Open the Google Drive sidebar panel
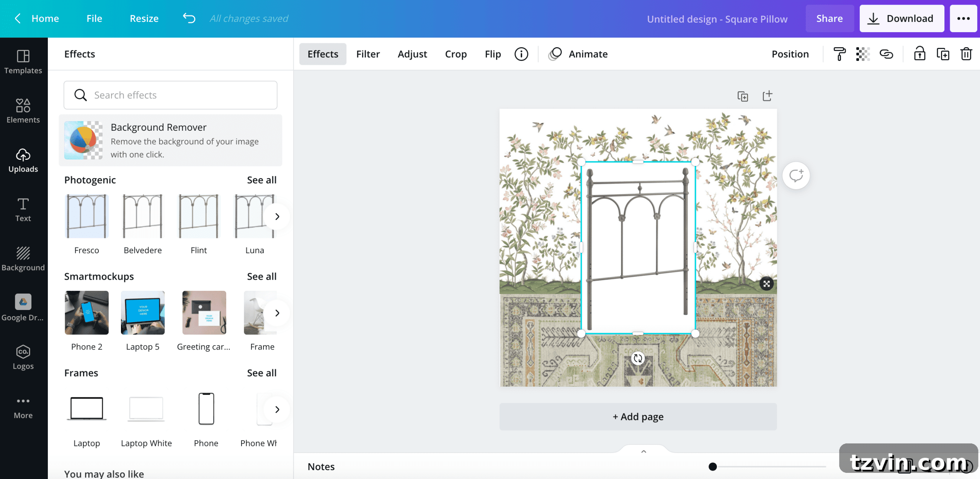Screen dimensions: 980x479 tap(23, 308)
